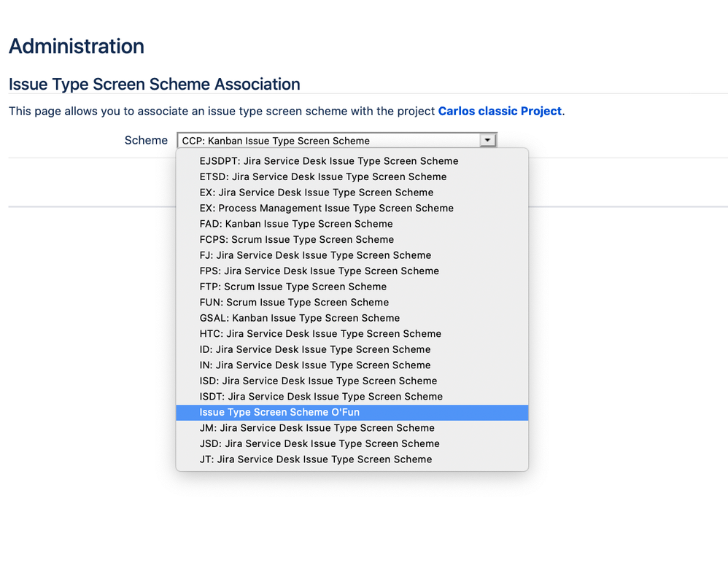Select HTC: Jira Service Desk option
This screenshot has height=571, width=728.
coord(352,334)
